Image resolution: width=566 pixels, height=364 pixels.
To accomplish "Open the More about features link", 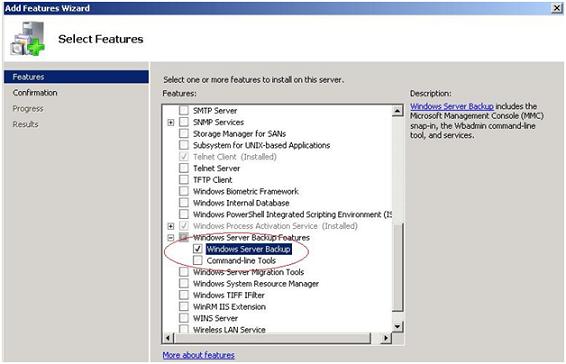I will pos(199,355).
